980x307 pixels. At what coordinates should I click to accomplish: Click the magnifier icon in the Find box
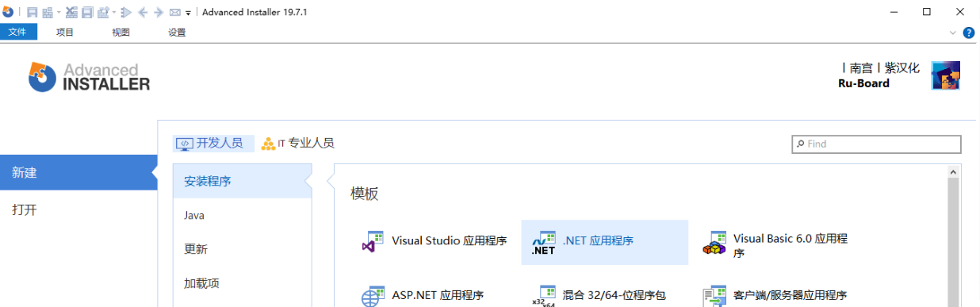pos(800,144)
